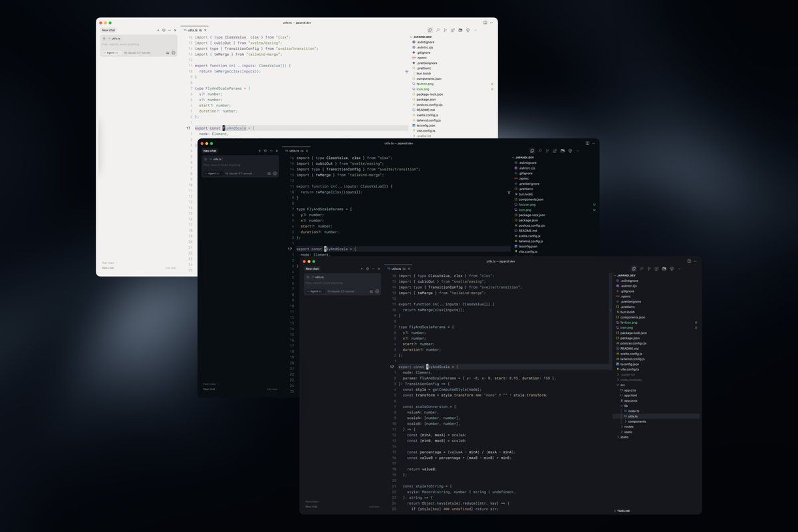This screenshot has height=532, width=798.
Task: Collapse JAPANDI.DEV root folder in front window
Action: point(625,275)
